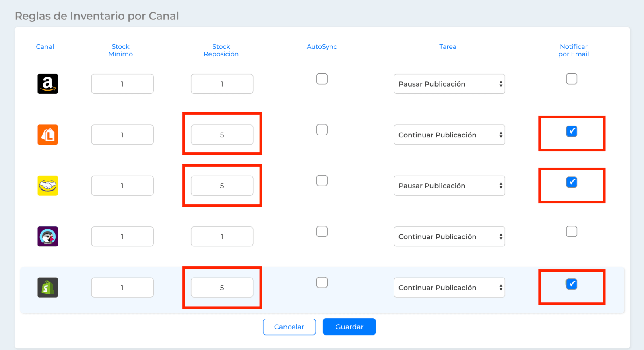The height and width of the screenshot is (350, 644).
Task: Check email notification for PrestaShop
Action: coord(572,232)
